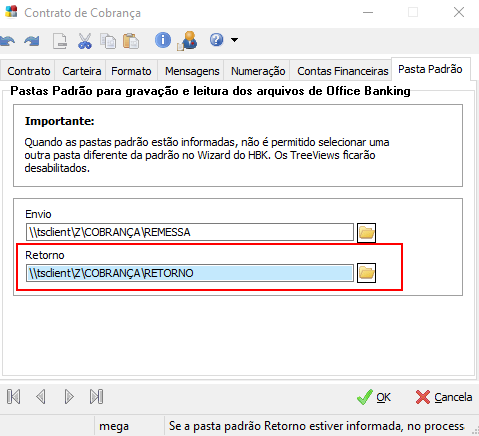The image size is (479, 436).
Task: Click the blank document icon in toolbar
Action: pyautogui.click(x=60, y=41)
